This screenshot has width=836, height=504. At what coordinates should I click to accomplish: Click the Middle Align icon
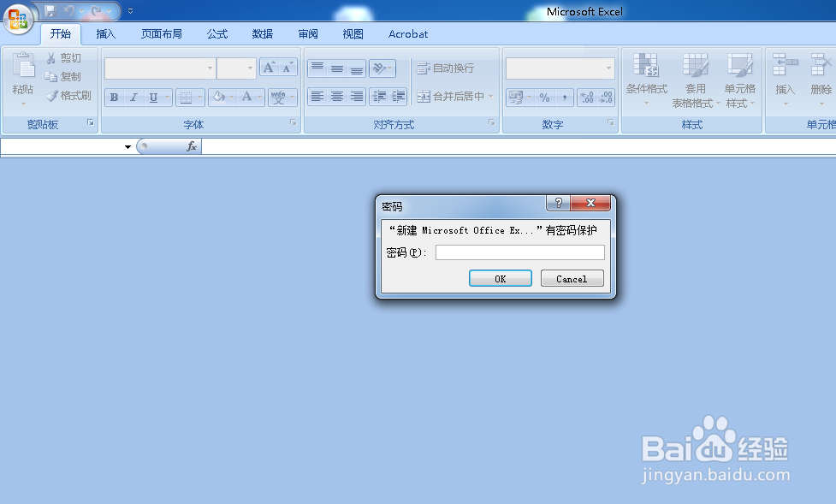[x=337, y=68]
